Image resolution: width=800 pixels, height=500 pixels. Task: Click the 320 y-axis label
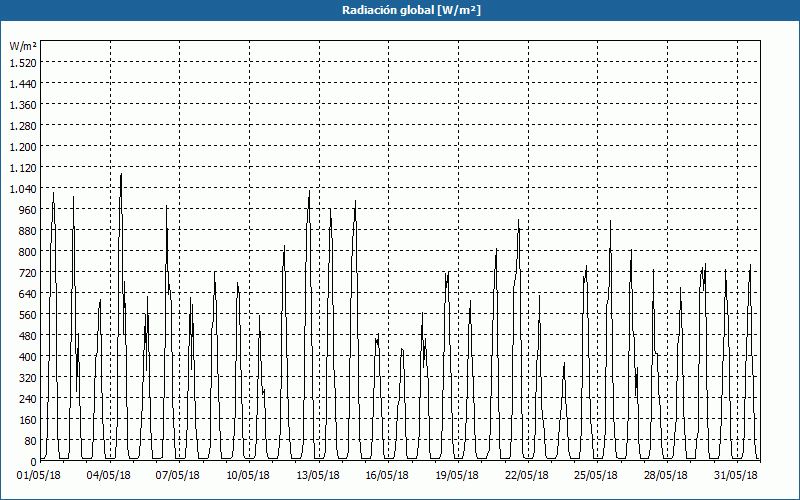point(29,378)
